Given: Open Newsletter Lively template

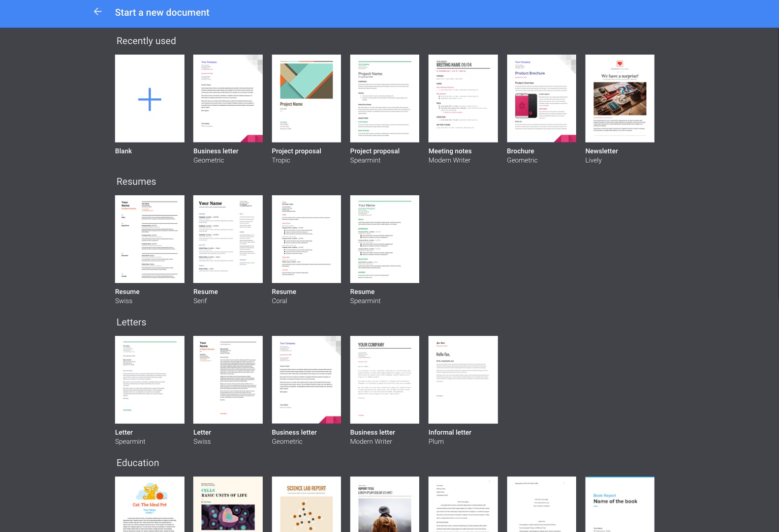Looking at the screenshot, I should (x=620, y=98).
